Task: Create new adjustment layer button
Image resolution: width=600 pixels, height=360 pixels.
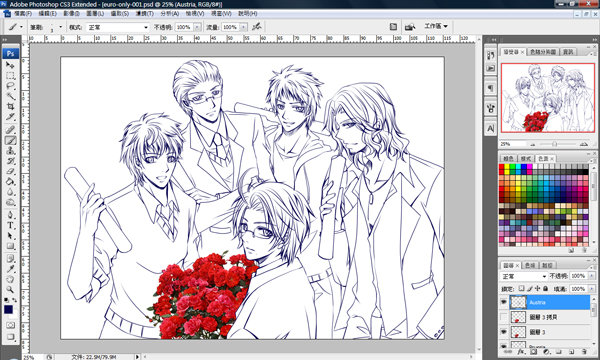Action: pos(546,351)
